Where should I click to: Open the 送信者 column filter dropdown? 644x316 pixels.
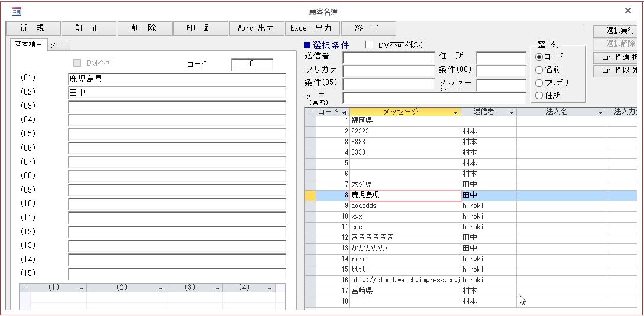[512, 112]
